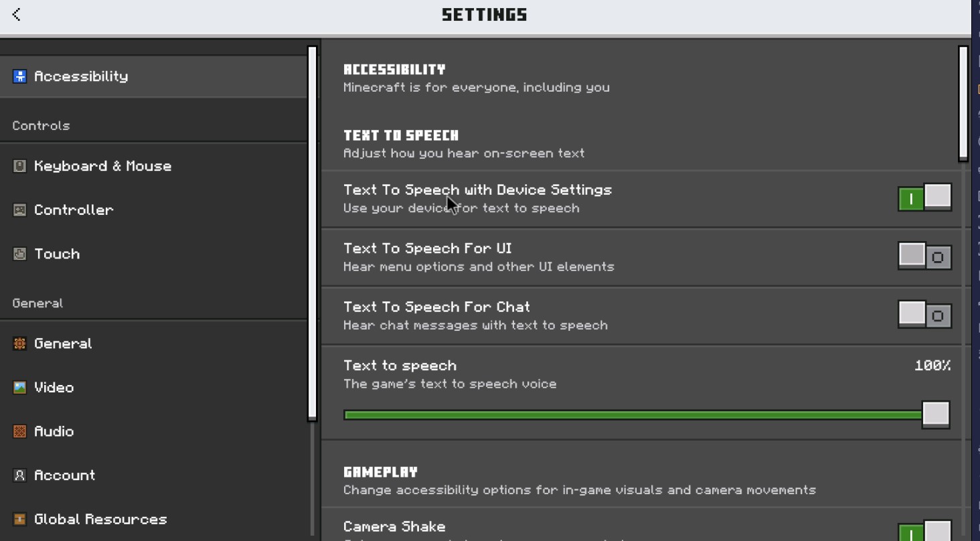Click the Account profile icon
The width and height of the screenshot is (980, 541).
(x=20, y=475)
